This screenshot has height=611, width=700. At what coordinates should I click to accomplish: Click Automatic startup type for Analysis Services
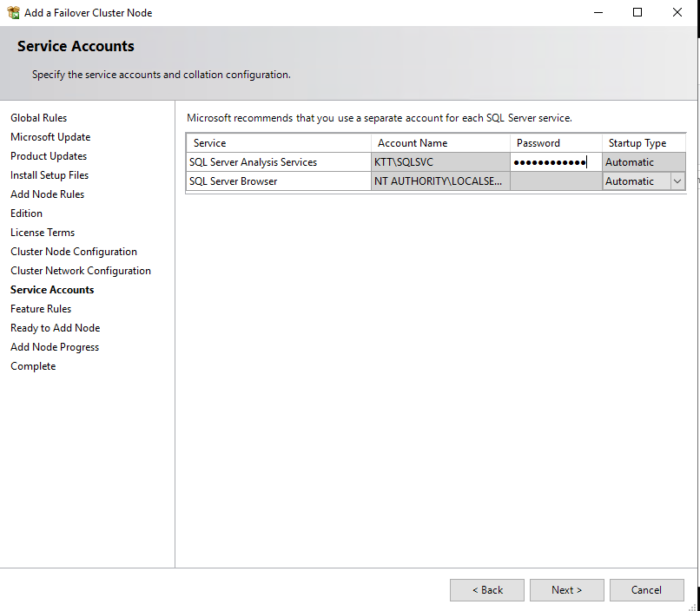click(x=644, y=162)
